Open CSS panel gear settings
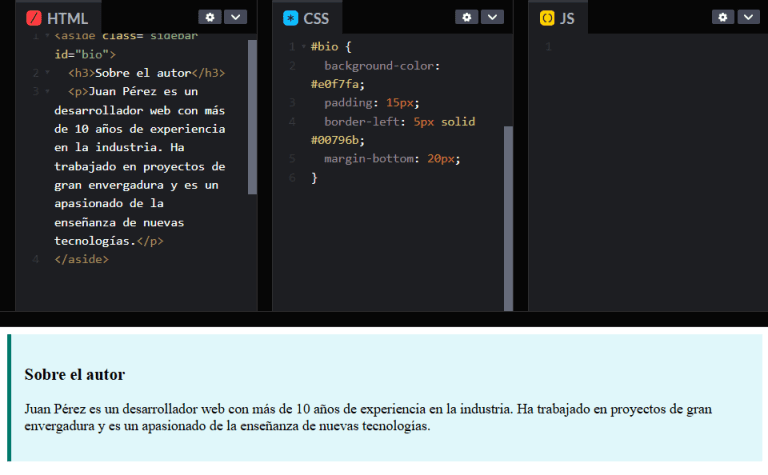 pyautogui.click(x=466, y=17)
